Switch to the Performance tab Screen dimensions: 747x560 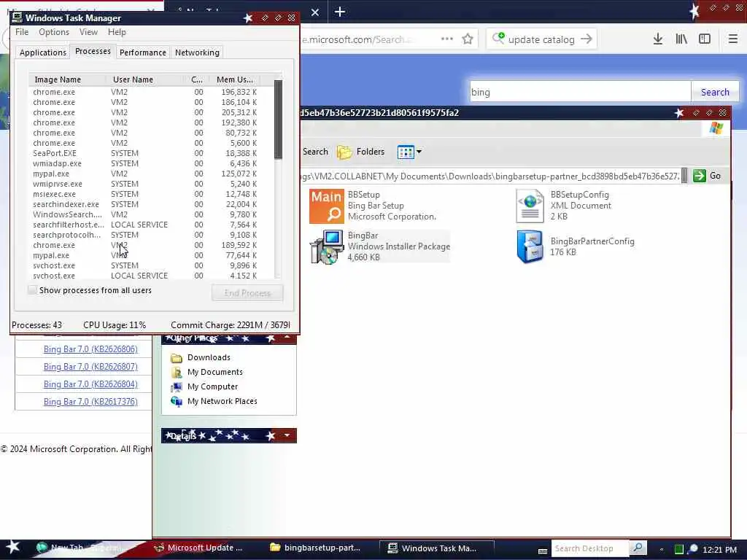(x=143, y=52)
